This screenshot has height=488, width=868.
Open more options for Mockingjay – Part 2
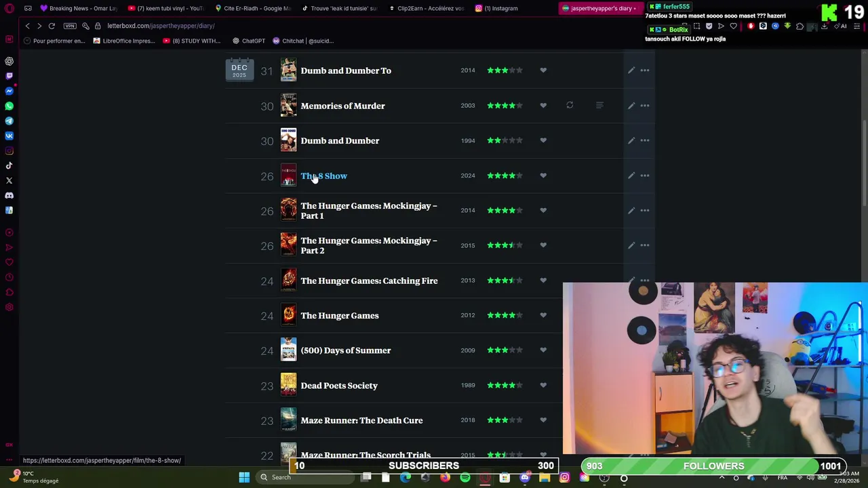point(645,245)
